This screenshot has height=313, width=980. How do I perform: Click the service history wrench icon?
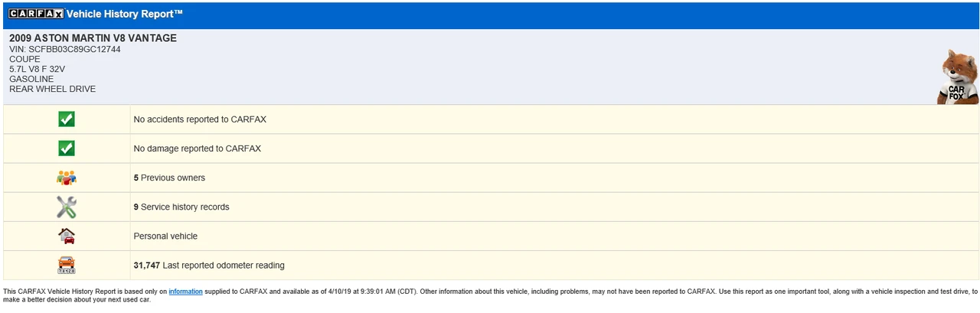coord(67,207)
